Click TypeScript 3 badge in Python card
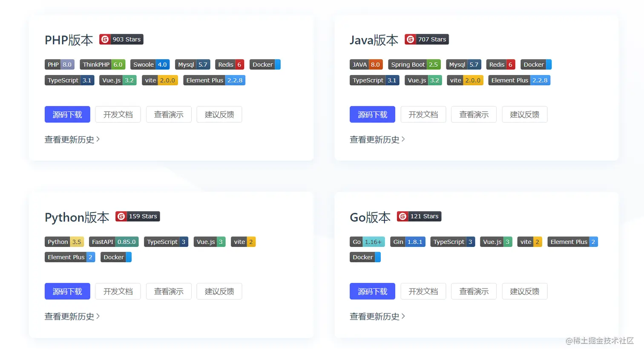The height and width of the screenshot is (355, 644). pyautogui.click(x=166, y=242)
